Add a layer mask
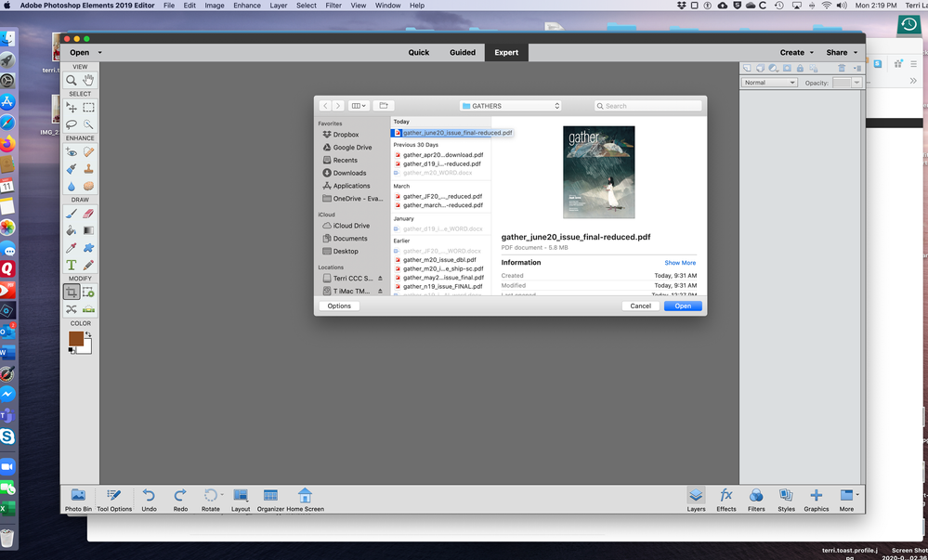The image size is (928, 560). click(787, 68)
